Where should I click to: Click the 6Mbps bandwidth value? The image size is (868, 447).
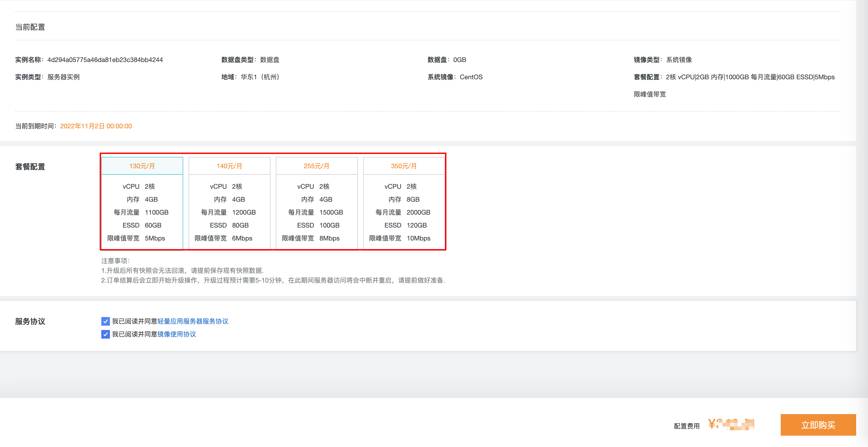coord(242,238)
